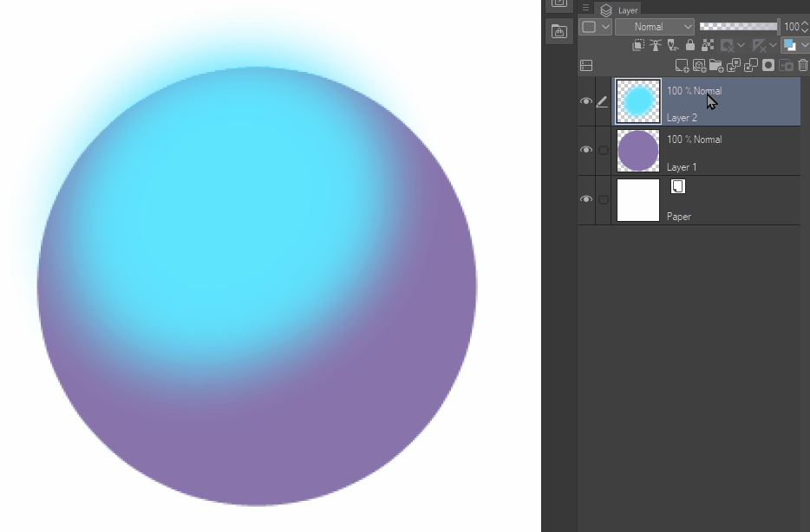Image resolution: width=810 pixels, height=532 pixels.
Task: Hide Layer 2 using its eye icon
Action: pyautogui.click(x=585, y=101)
